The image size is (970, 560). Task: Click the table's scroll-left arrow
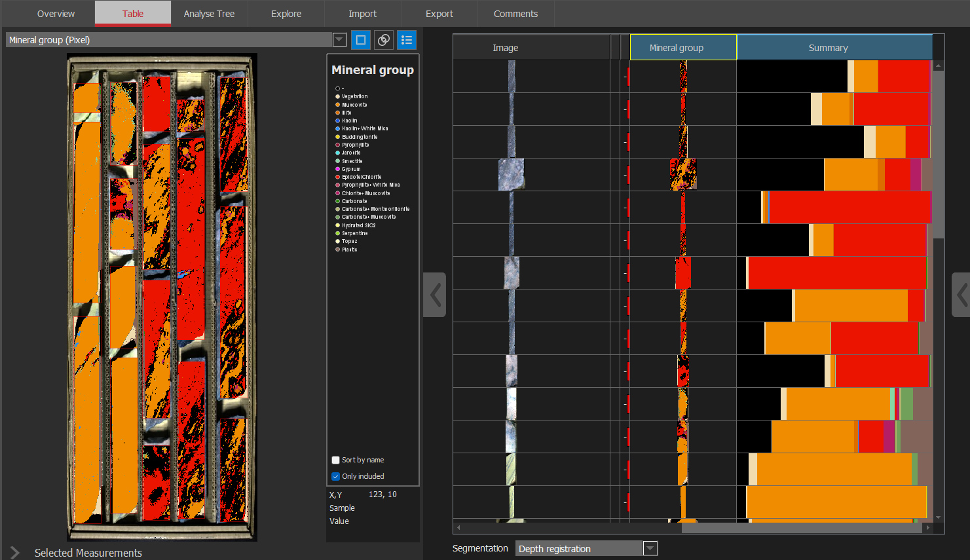pos(458,527)
